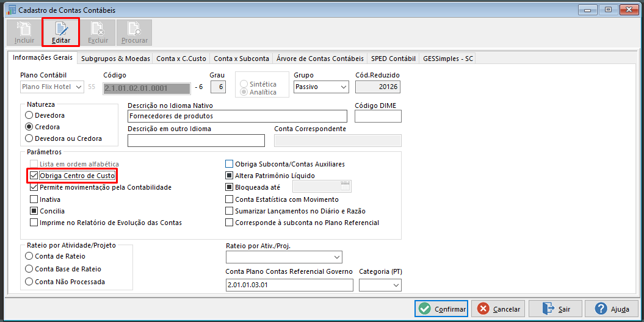The image size is (644, 322).
Task: Enable Obriga Subconta/Contas Auxiliares checkbox
Action: [x=229, y=164]
